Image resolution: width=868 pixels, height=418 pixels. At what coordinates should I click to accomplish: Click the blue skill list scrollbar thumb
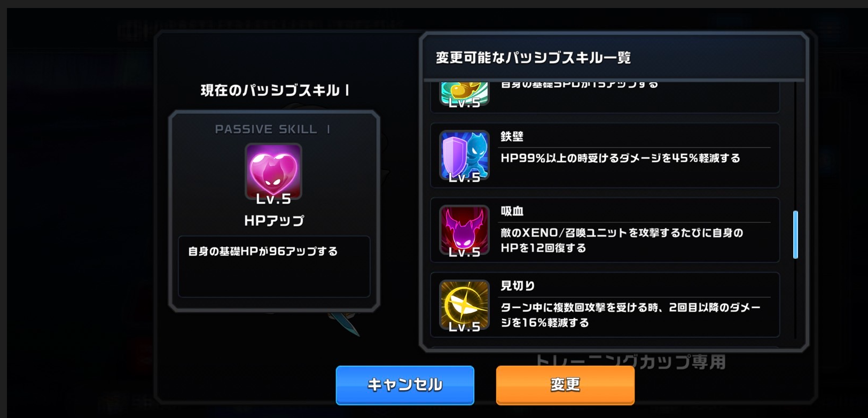pyautogui.click(x=795, y=235)
